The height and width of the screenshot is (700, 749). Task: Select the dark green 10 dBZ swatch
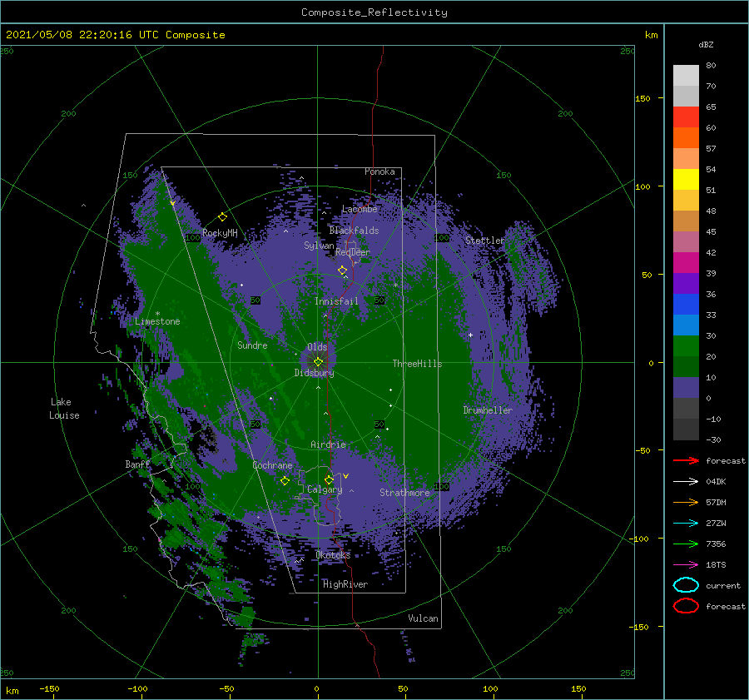(686, 366)
